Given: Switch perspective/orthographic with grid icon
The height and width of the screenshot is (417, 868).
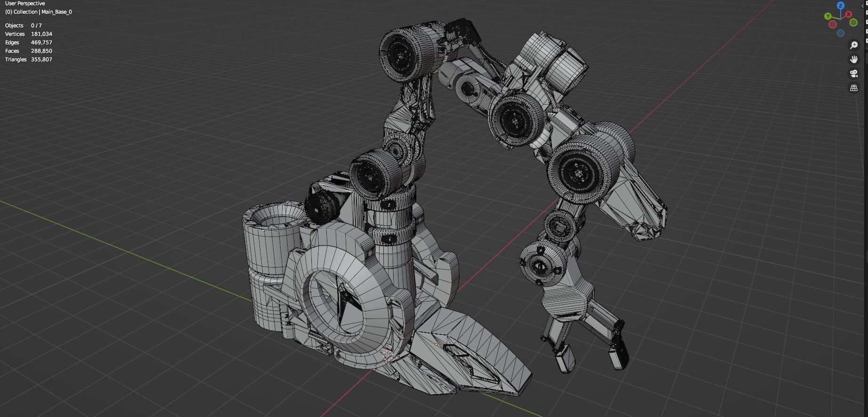Looking at the screenshot, I should click(x=854, y=88).
